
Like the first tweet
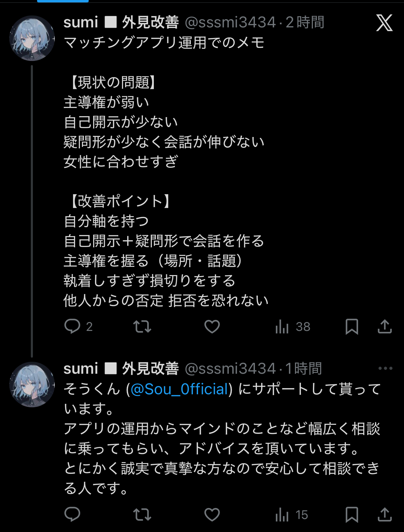point(212,326)
